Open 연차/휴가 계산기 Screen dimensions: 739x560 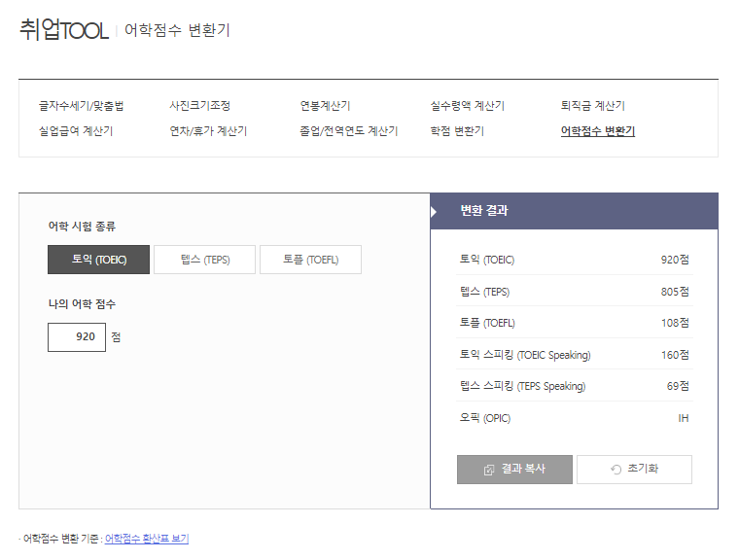coord(208,131)
